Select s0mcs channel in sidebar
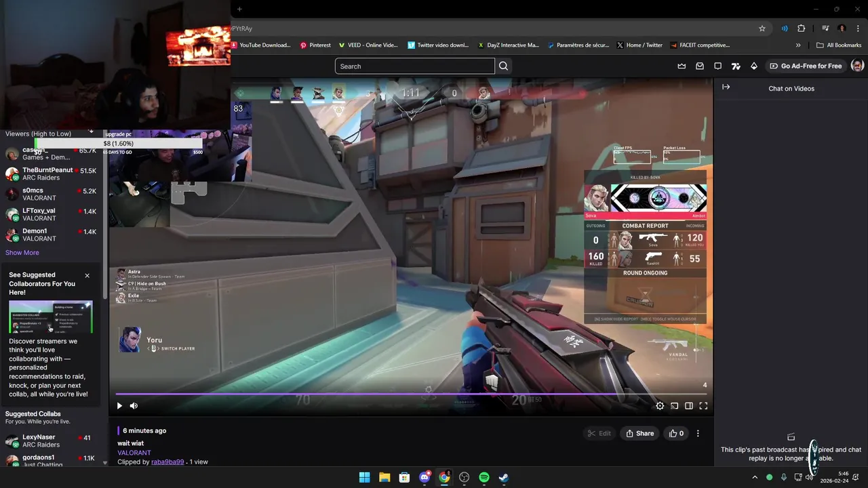This screenshot has width=868, height=488. [x=52, y=194]
